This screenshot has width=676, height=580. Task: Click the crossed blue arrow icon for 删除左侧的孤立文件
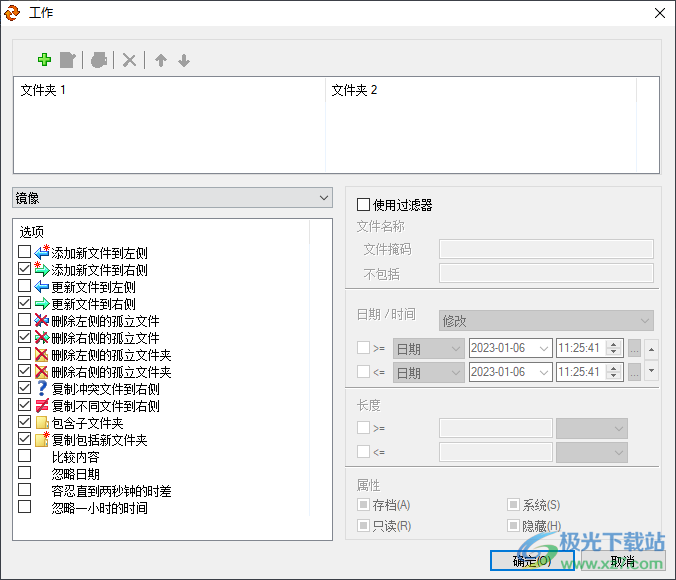(42, 320)
